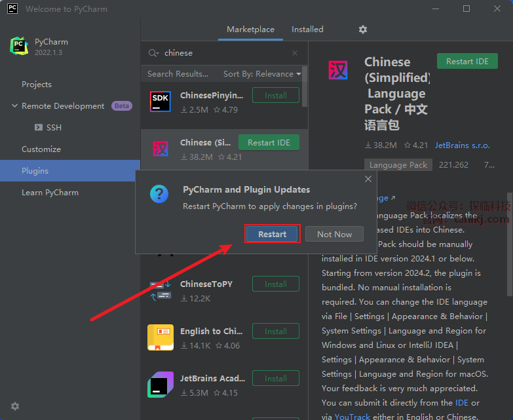Image resolution: width=513 pixels, height=420 pixels.
Task: Choose Not Now in the dialog
Action: pos(334,234)
